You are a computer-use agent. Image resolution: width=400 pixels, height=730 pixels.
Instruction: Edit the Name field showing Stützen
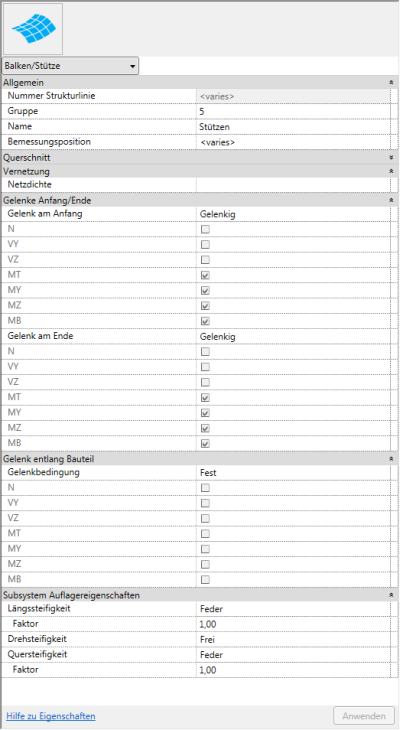[293, 127]
